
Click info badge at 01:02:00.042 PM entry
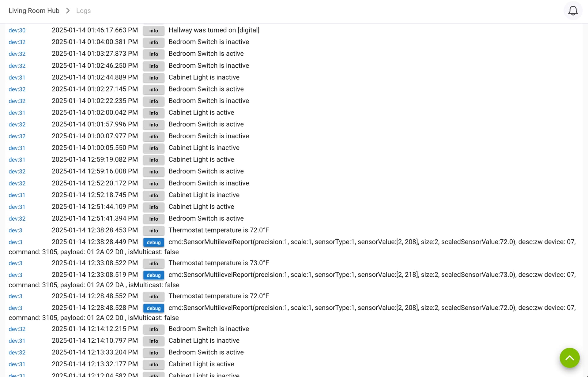154,113
